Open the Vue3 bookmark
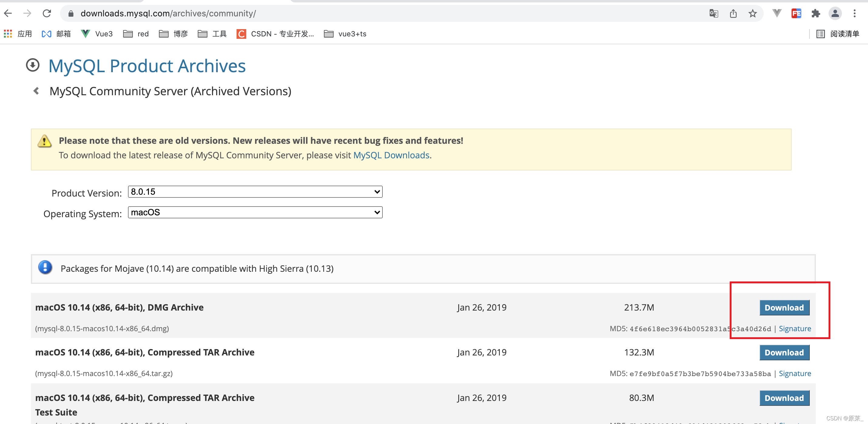Viewport: 868px width, 424px height. click(x=97, y=34)
